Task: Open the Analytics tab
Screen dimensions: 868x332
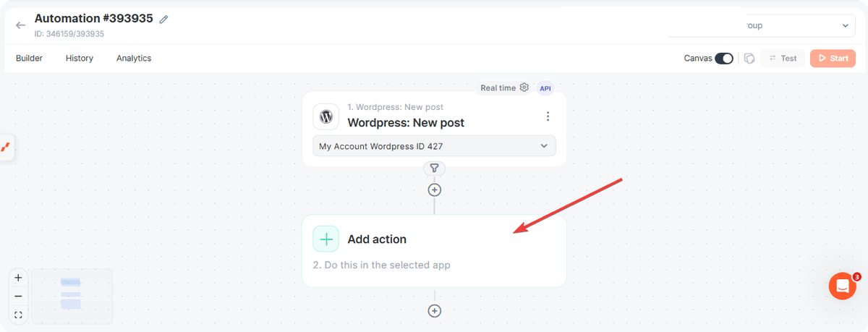Action: 134,59
